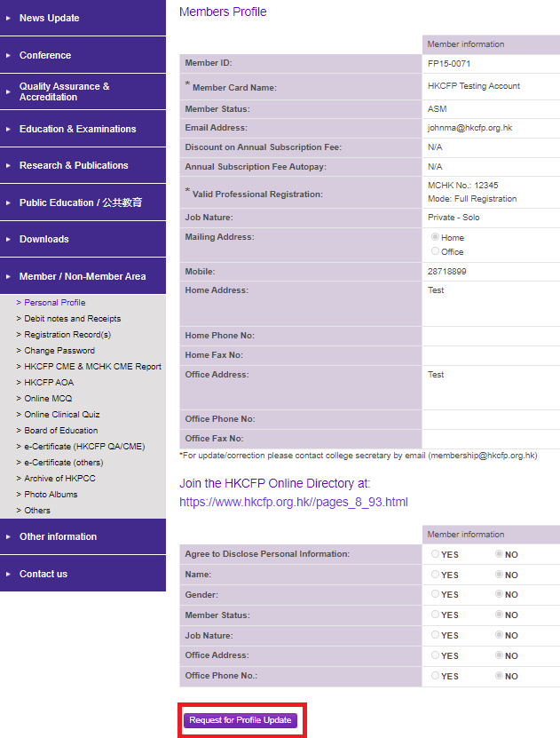The image size is (560, 738).
Task: Expand Research & Publications arrow
Action: coord(8,166)
